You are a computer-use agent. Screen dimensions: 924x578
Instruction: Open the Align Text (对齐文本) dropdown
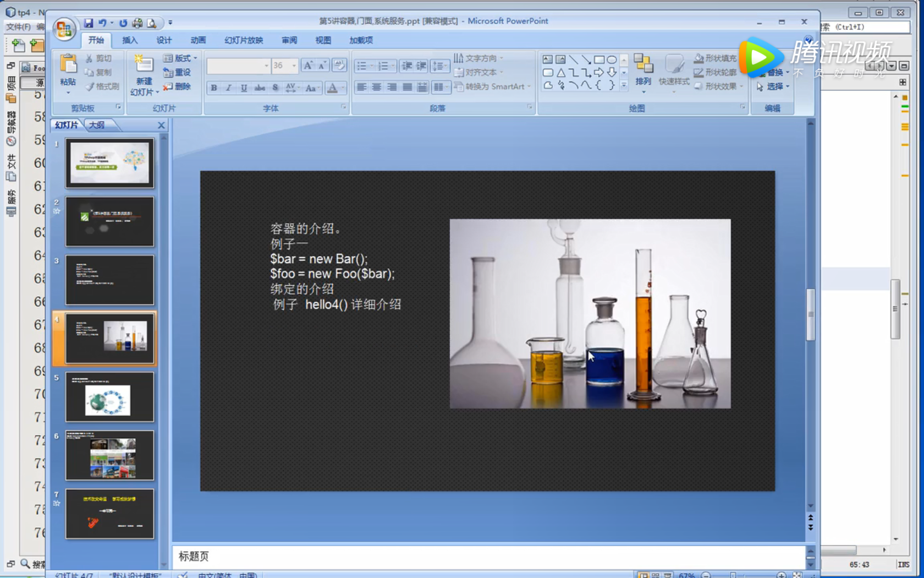click(x=479, y=73)
